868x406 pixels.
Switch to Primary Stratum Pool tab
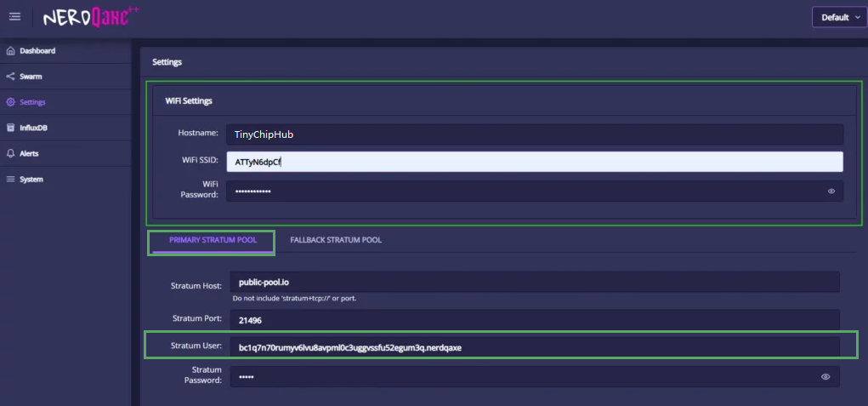(213, 240)
